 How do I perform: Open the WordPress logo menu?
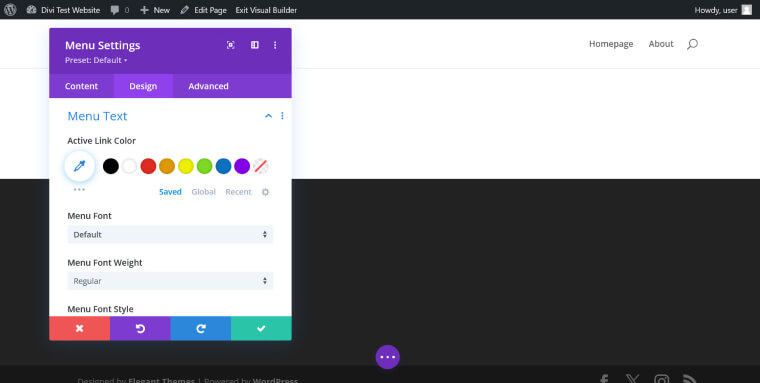click(10, 10)
